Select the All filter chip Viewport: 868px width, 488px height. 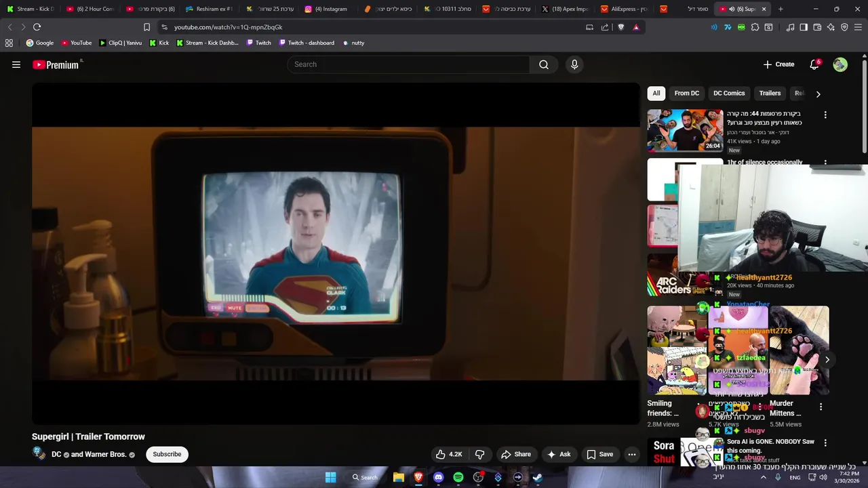pyautogui.click(x=656, y=94)
